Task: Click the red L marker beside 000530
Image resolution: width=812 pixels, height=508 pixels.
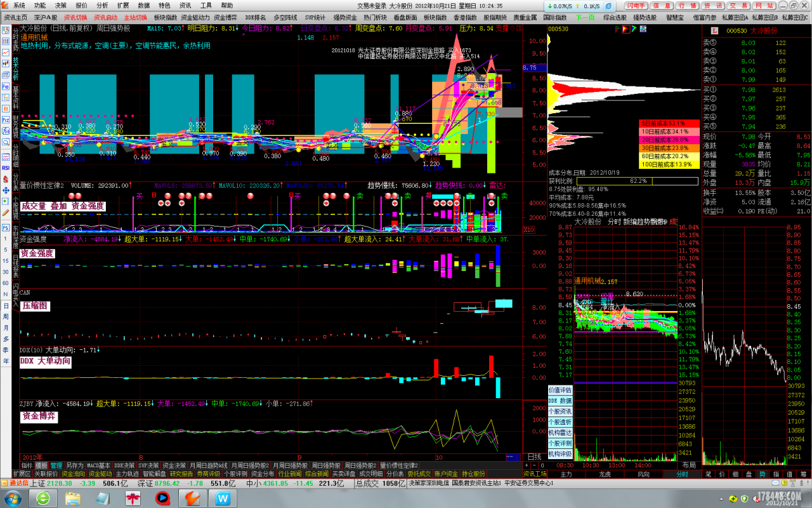Action: pos(714,30)
